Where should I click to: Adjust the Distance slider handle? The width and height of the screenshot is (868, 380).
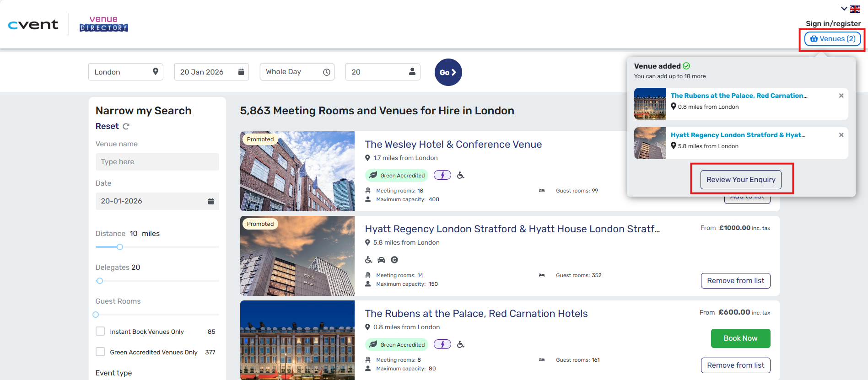click(120, 247)
